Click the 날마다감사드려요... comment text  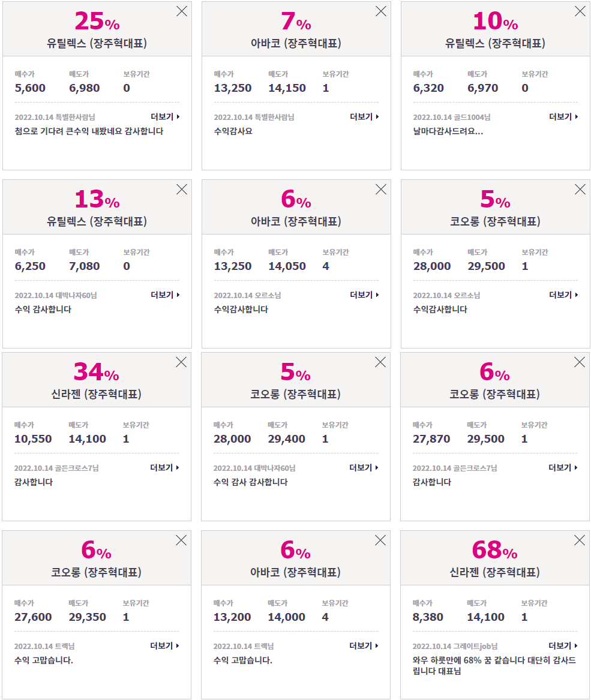click(x=448, y=131)
